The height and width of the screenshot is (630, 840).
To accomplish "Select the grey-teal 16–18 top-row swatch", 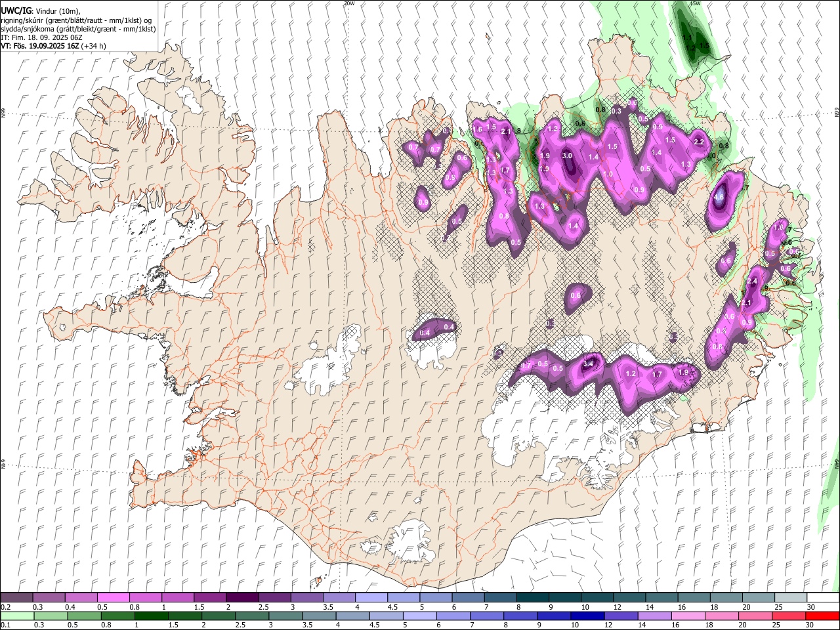I will tap(694, 598).
